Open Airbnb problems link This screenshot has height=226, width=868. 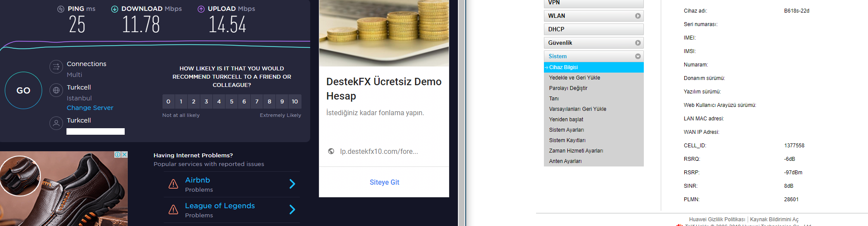[198, 180]
